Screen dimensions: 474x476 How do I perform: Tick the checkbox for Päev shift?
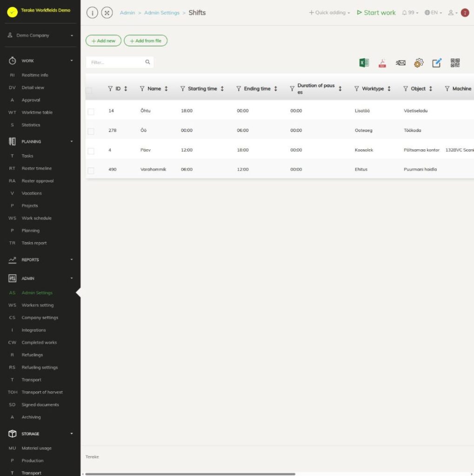click(91, 151)
